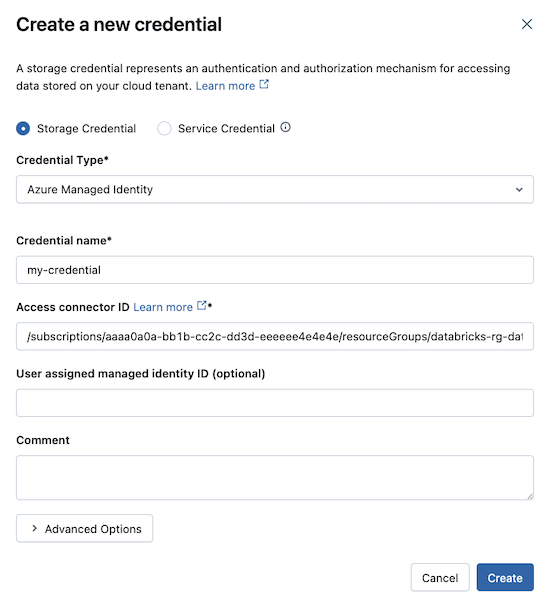Open Learn more for Access connector ID
This screenshot has height=609, width=550.
click(163, 307)
